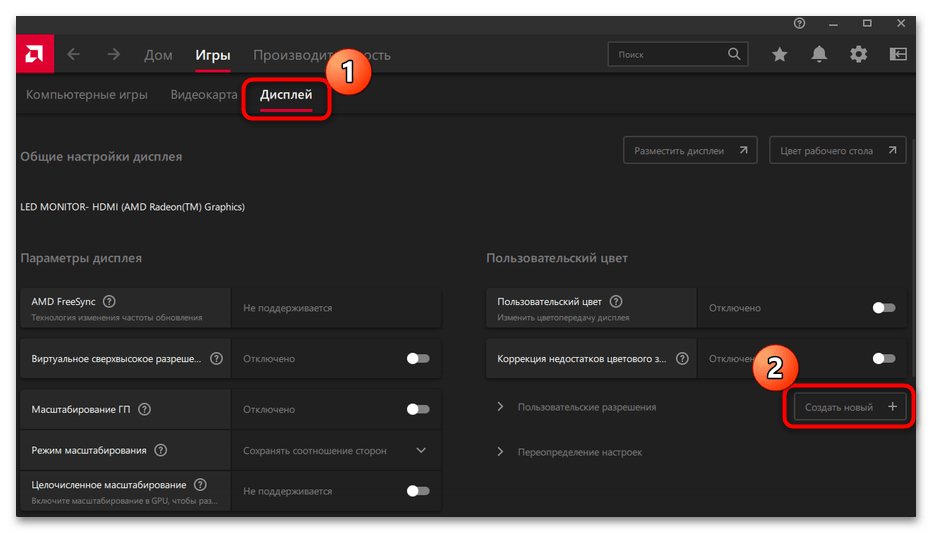Click the search magnifier icon
This screenshot has height=533, width=932.
point(734,54)
